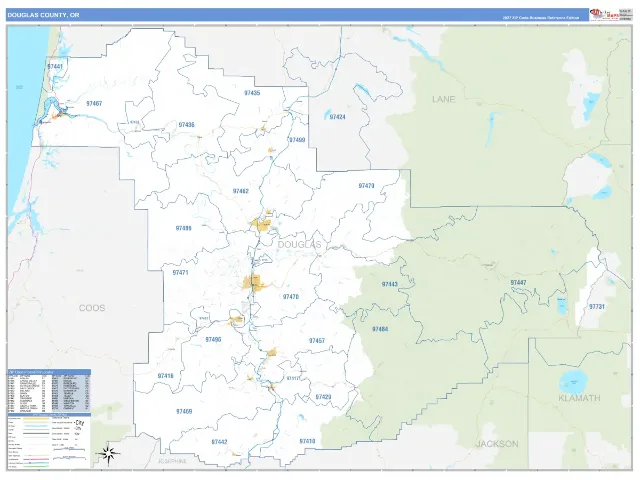The image size is (640, 480).
Task: Select the 97462 ZIP code label
Action: tap(241, 191)
